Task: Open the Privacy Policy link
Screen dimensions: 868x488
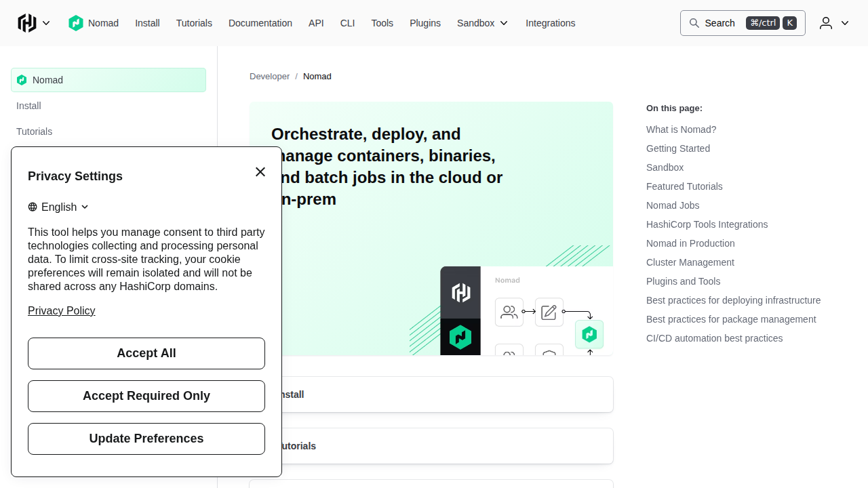Action: point(62,310)
